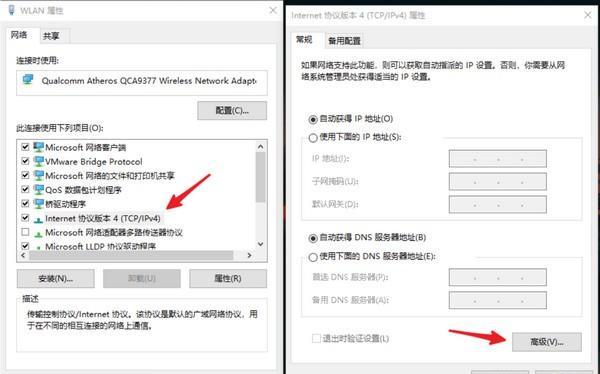600x374 pixels.
Task: Click the items list down arrow
Action: click(x=261, y=244)
